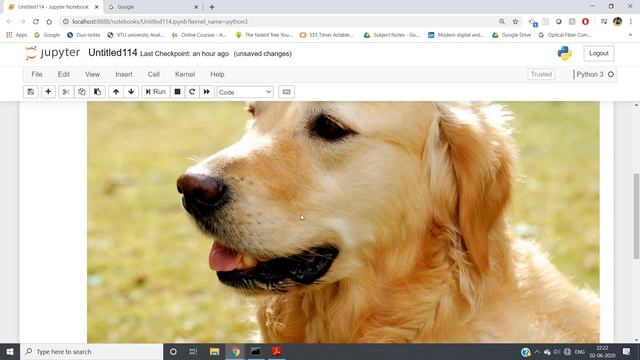The image size is (640, 360).
Task: Click the Trusted notebook indicator
Action: click(541, 74)
